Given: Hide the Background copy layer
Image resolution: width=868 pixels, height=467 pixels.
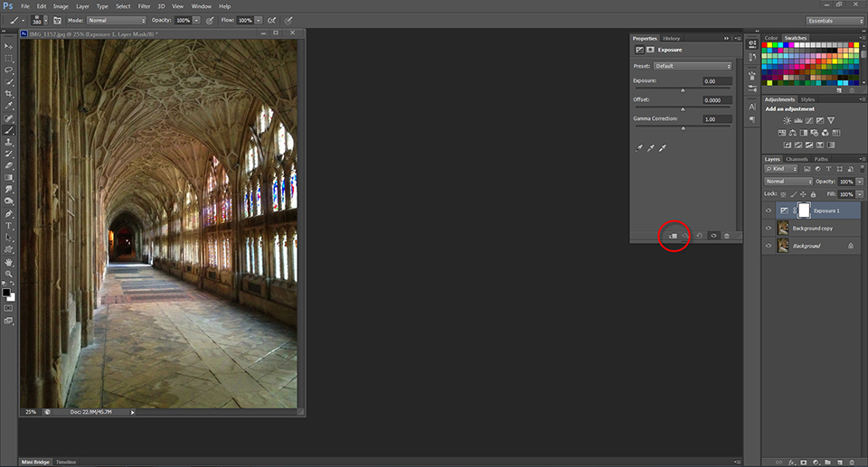Looking at the screenshot, I should click(769, 229).
